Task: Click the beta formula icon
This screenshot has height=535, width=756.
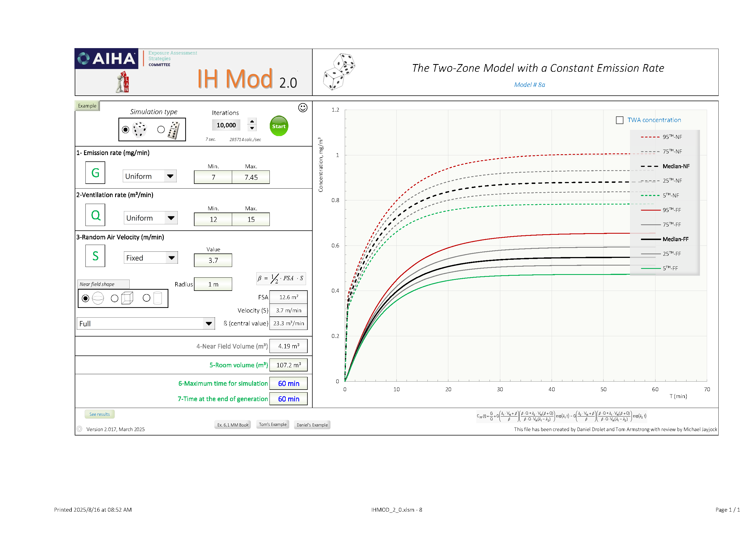Action: click(281, 278)
